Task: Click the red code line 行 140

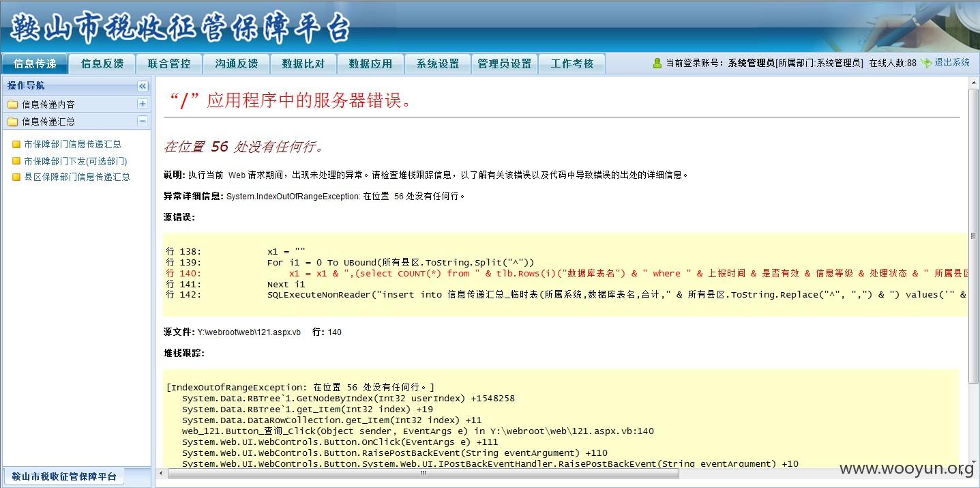Action: pyautogui.click(x=567, y=273)
